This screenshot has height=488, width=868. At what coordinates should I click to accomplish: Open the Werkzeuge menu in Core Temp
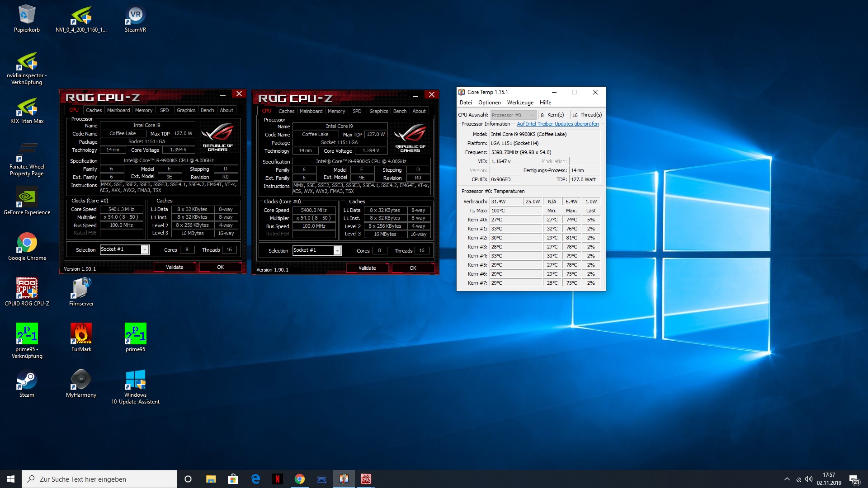point(520,103)
